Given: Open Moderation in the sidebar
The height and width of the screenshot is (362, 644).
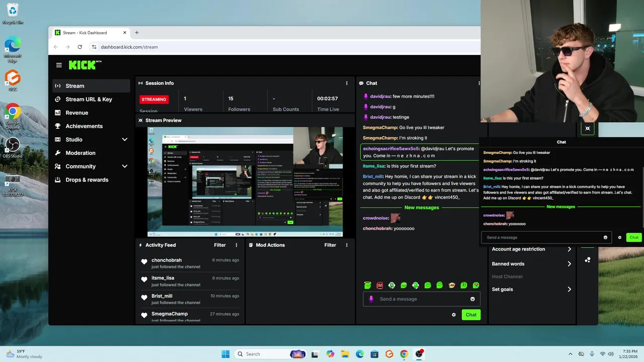Looking at the screenshot, I should tap(91, 153).
